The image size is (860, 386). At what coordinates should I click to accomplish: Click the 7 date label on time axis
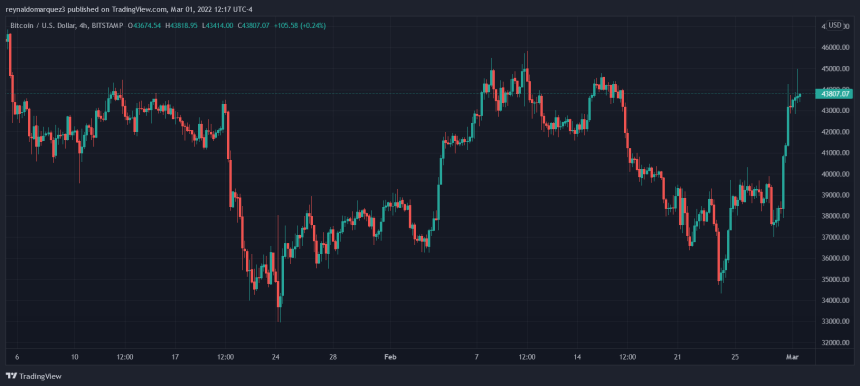477,357
